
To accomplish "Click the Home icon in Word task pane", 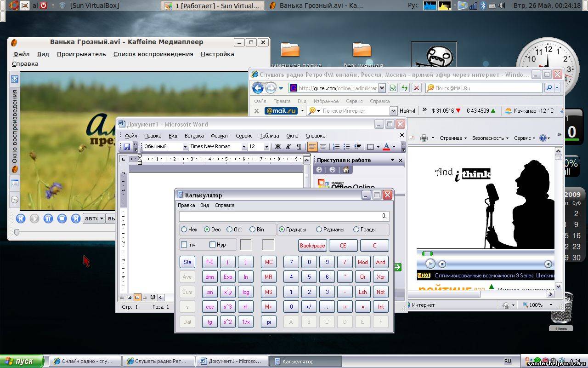I will coord(345,170).
